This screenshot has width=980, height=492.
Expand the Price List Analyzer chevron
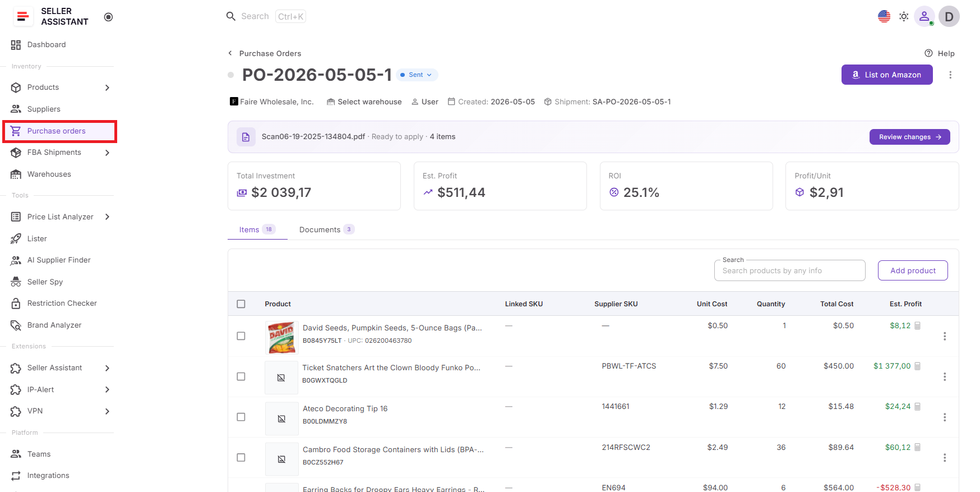[x=107, y=217]
